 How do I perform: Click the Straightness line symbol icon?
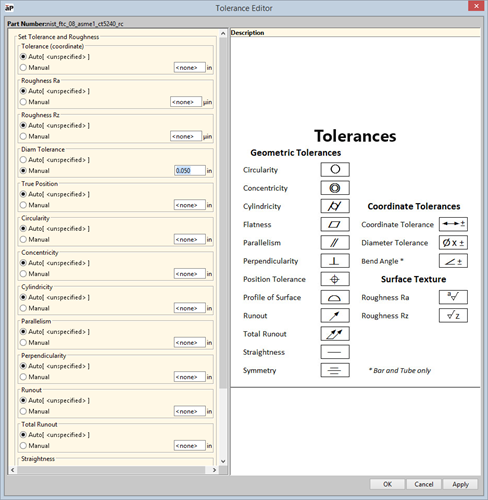pyautogui.click(x=335, y=352)
